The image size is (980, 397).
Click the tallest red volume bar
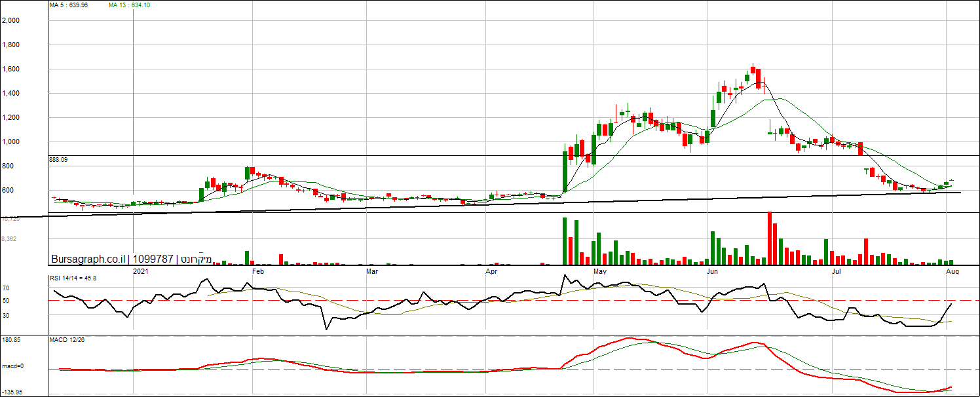(770, 238)
